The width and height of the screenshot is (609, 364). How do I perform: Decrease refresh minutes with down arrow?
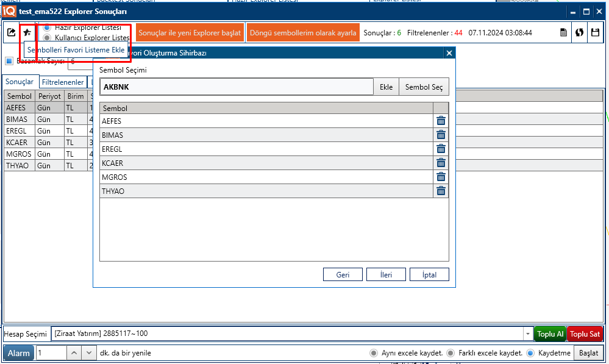click(x=89, y=353)
